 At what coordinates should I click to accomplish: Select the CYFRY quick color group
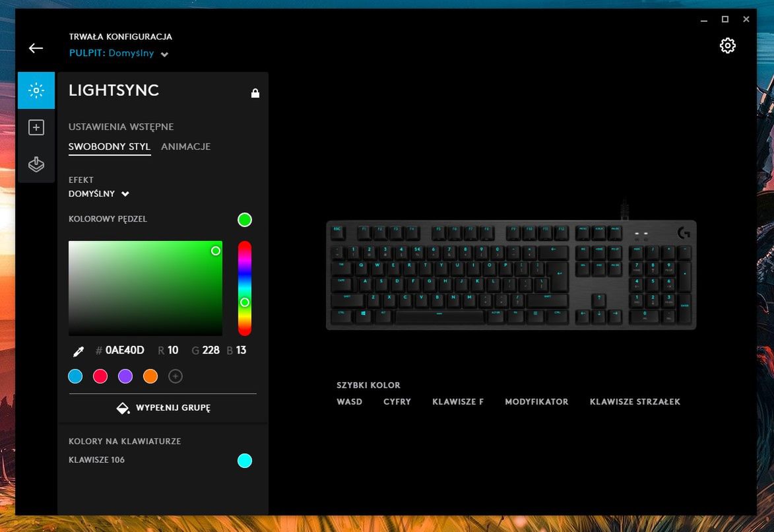[397, 401]
